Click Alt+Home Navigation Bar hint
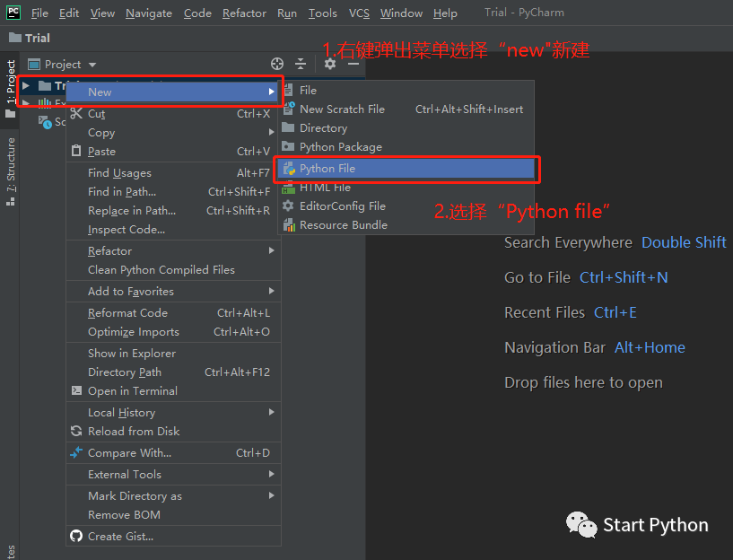733x560 pixels. (650, 347)
